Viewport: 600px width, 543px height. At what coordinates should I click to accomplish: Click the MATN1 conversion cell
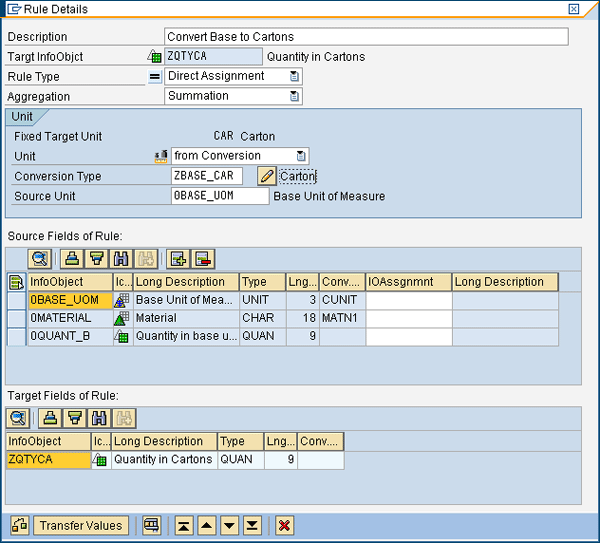click(x=342, y=318)
